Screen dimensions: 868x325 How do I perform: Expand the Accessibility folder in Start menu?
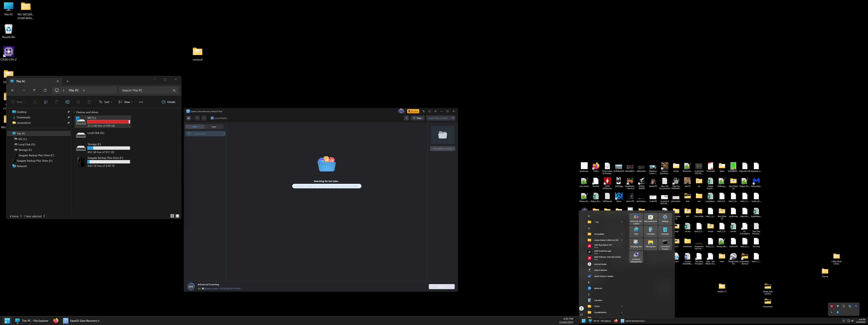tap(605, 234)
